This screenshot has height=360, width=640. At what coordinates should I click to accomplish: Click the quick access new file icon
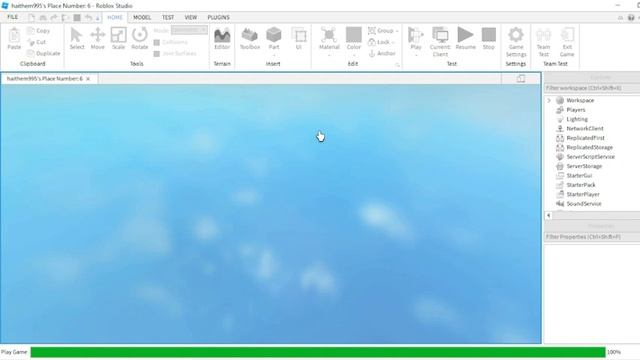tap(31, 18)
